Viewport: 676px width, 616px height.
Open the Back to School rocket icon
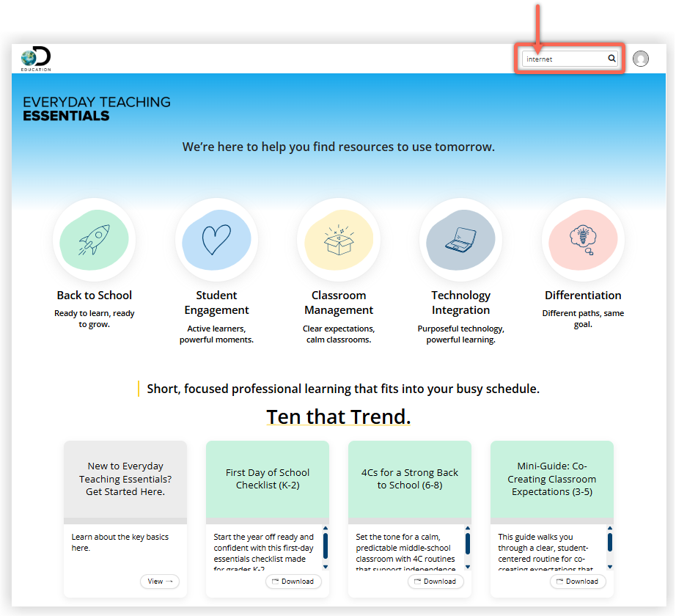coord(94,240)
